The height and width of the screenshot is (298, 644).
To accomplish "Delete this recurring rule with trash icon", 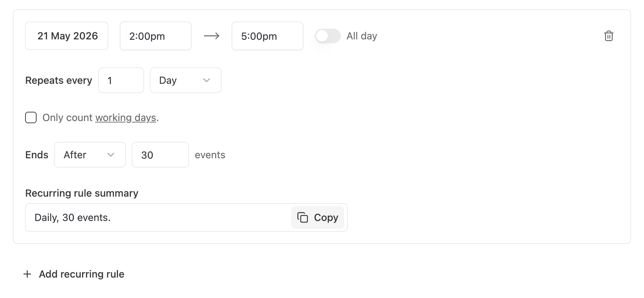I will [x=609, y=36].
